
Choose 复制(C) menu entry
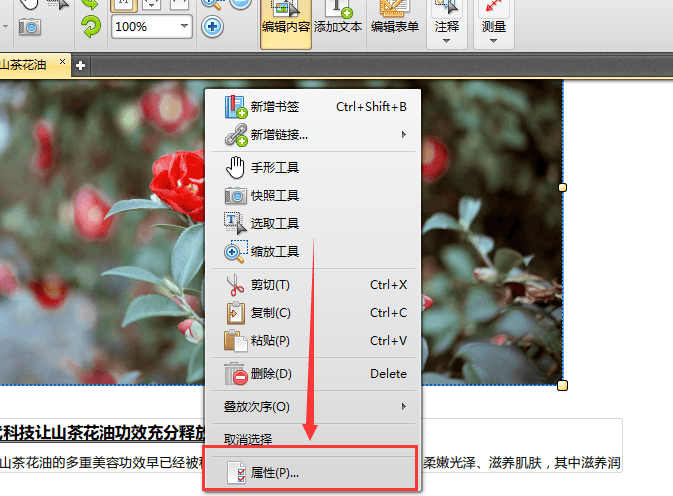click(315, 313)
